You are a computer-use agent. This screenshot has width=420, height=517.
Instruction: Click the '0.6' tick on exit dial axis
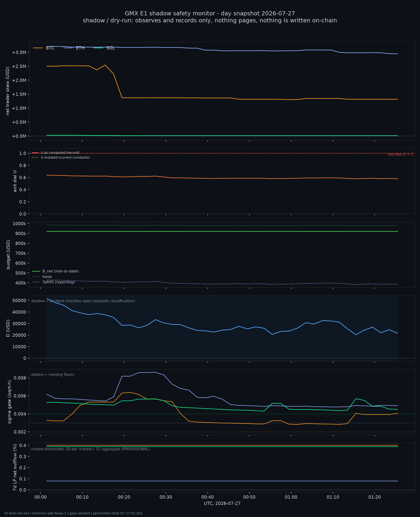pos(23,177)
